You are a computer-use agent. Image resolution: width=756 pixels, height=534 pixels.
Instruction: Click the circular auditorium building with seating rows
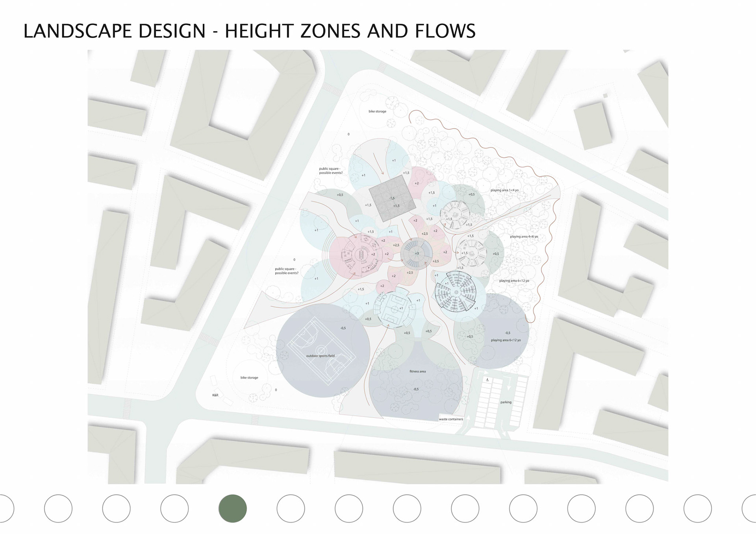[456, 293]
